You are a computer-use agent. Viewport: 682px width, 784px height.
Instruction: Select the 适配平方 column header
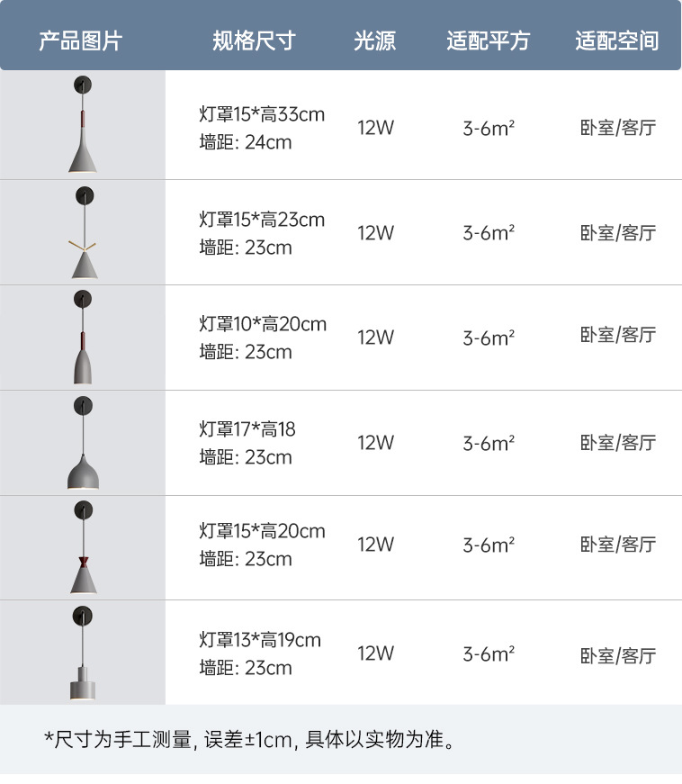[489, 41]
